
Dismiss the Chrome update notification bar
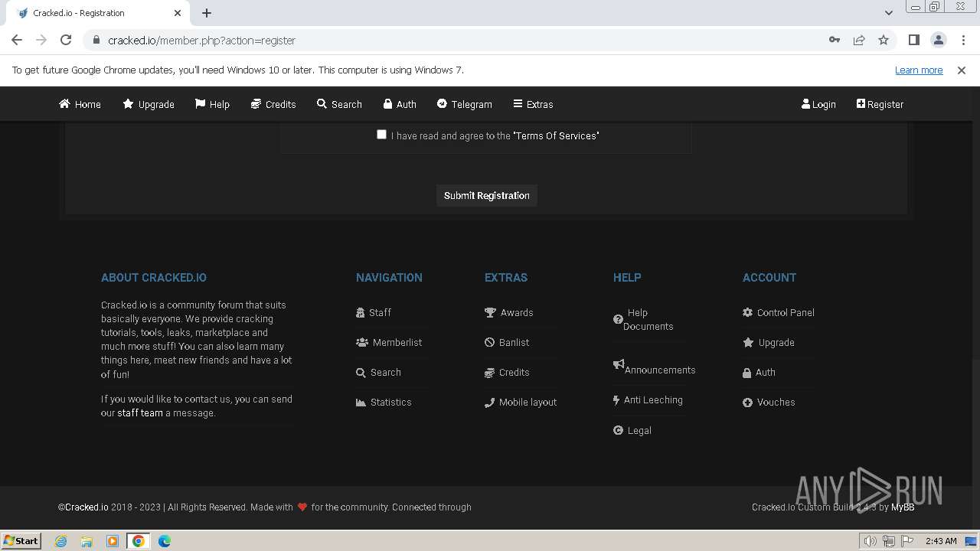coord(962,70)
